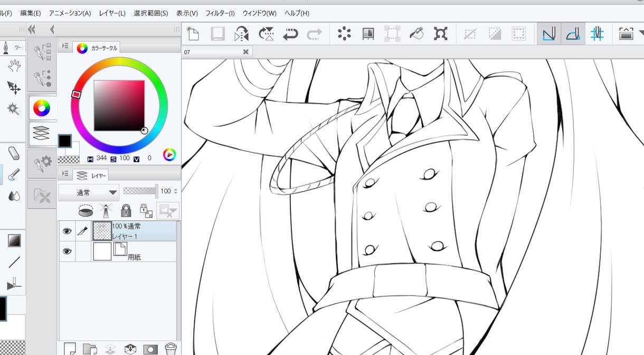This screenshot has width=644, height=355.
Task: Open the layer color mask dropdown
Action: pyautogui.click(x=167, y=211)
